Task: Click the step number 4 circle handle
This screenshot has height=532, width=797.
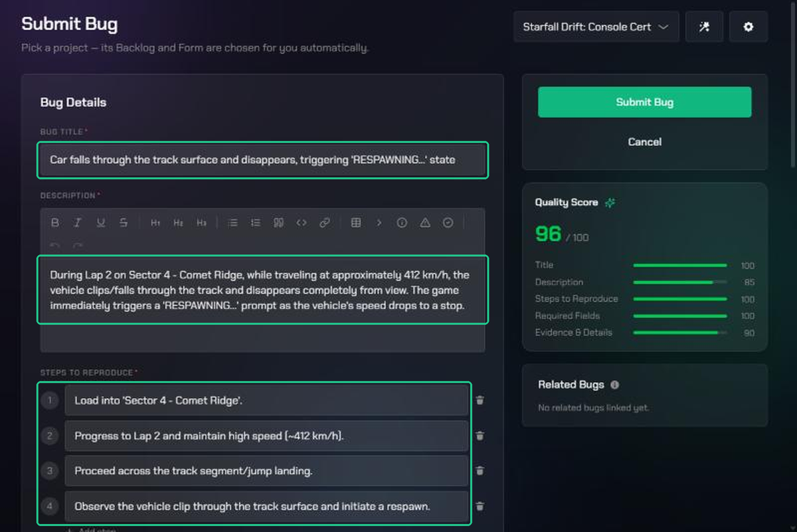Action: pyautogui.click(x=50, y=506)
